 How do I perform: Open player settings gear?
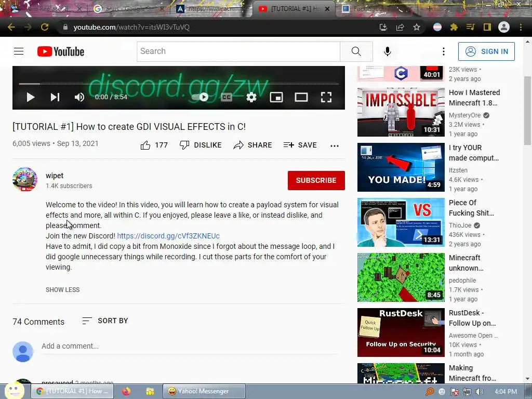click(251, 97)
